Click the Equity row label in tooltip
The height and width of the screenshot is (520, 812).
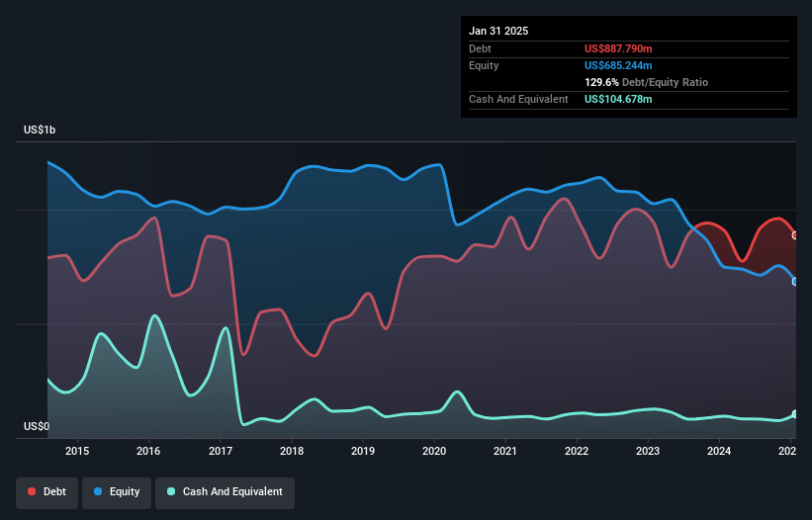(484, 65)
